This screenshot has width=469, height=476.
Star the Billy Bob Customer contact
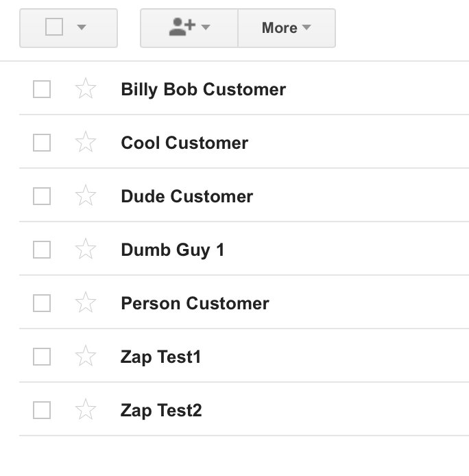click(x=86, y=88)
